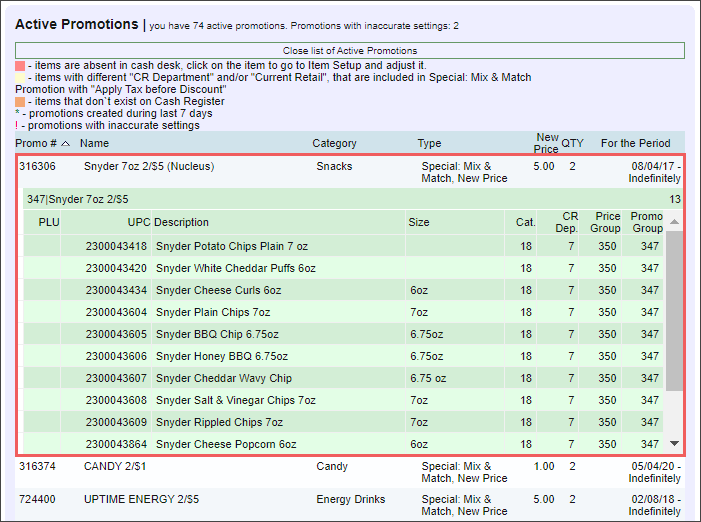
Task: Sort by the Category column header
Action: [334, 144]
